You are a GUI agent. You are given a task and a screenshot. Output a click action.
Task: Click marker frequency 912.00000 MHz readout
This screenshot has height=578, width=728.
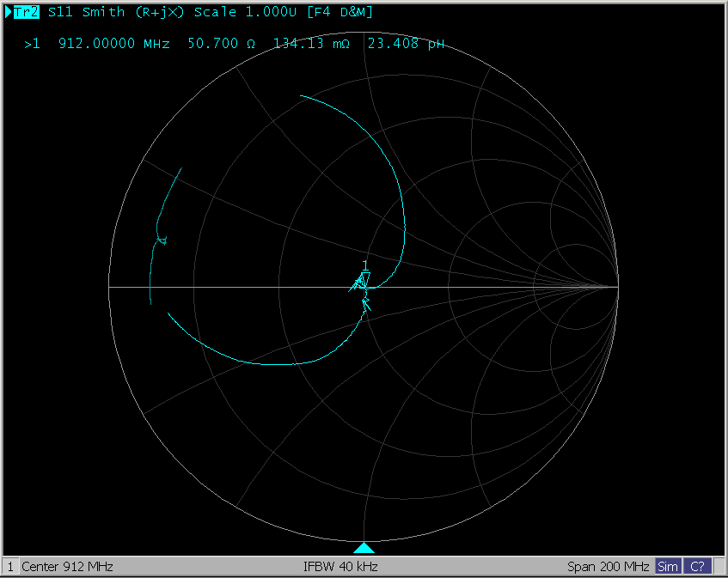(x=113, y=44)
